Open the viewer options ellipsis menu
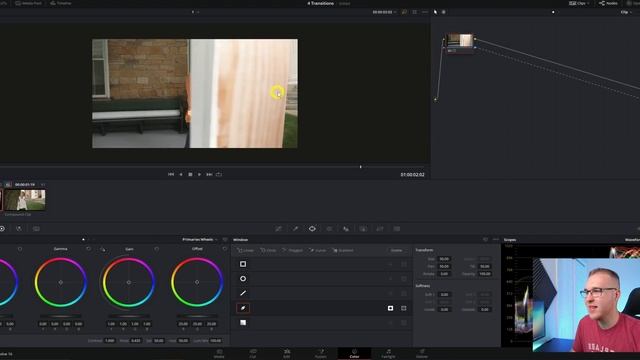 point(424,12)
